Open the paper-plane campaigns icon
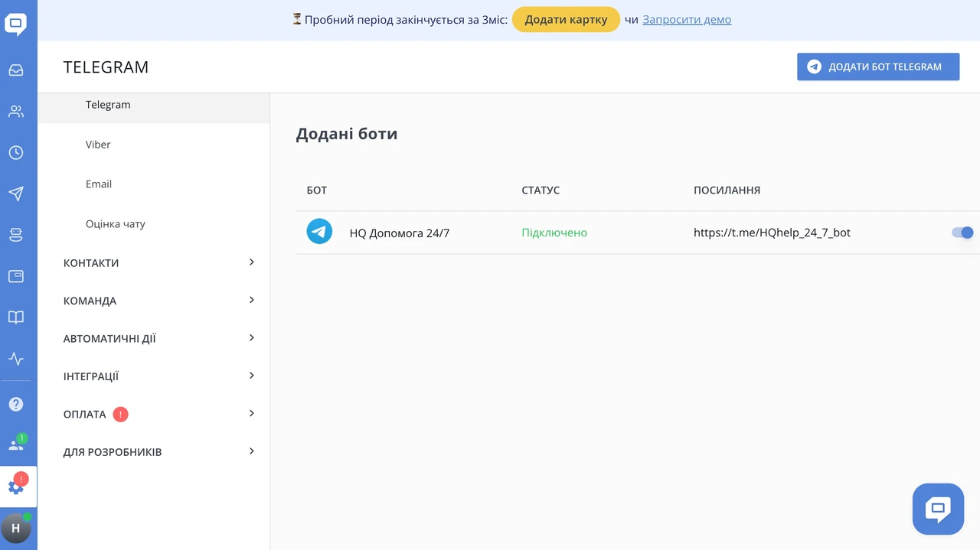This screenshot has width=980, height=550. 16,194
